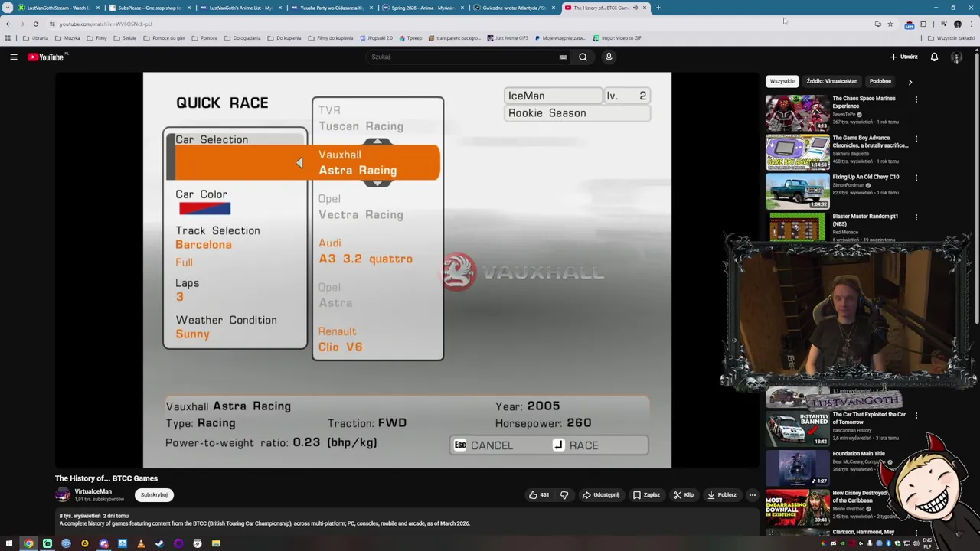Open the Ubrania bookmarks folder
The image size is (980, 551).
click(x=36, y=38)
